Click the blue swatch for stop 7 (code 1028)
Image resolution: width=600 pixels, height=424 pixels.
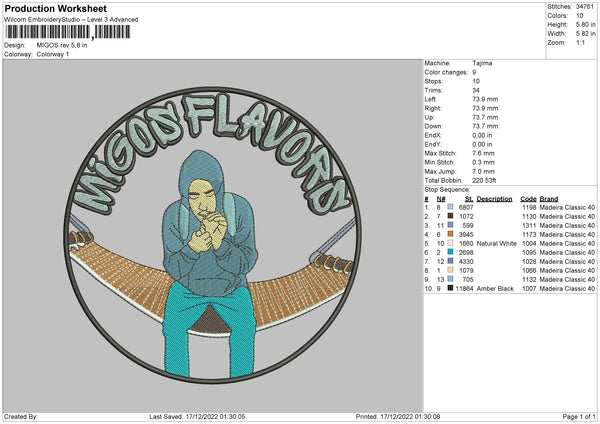[x=450, y=261]
